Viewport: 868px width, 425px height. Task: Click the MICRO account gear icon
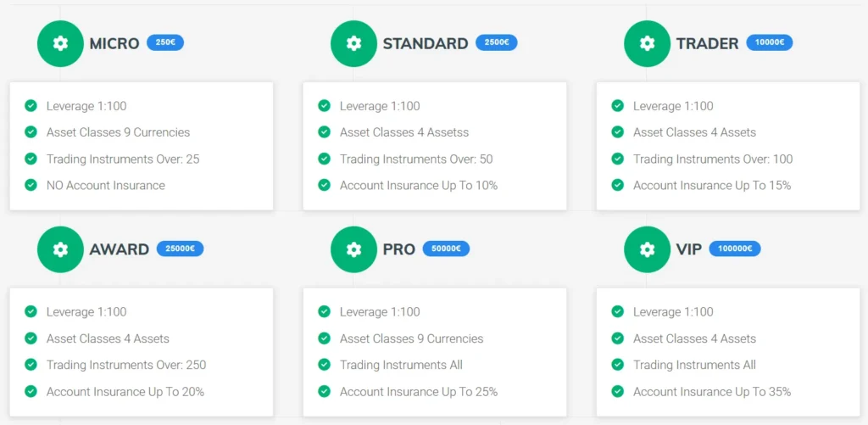point(60,43)
